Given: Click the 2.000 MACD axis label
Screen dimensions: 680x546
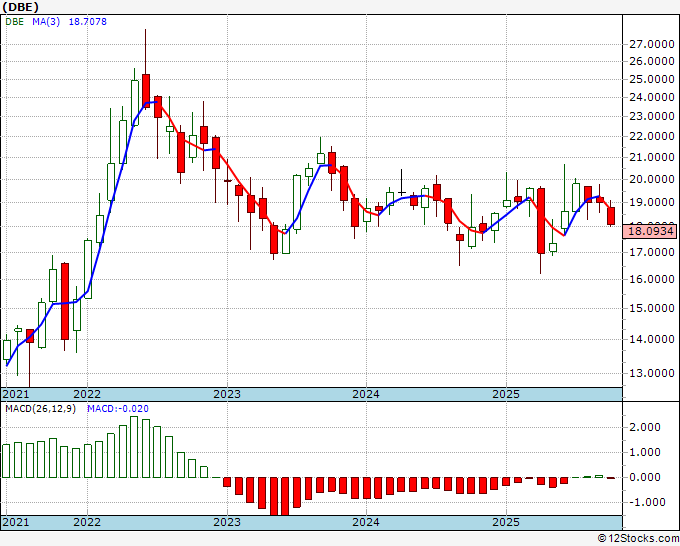Looking at the screenshot, I should click(644, 427).
